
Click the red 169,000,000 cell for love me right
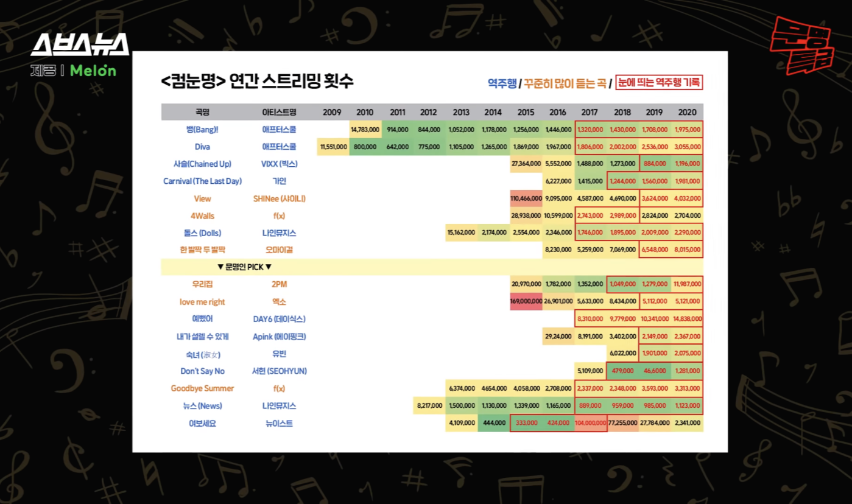point(526,301)
